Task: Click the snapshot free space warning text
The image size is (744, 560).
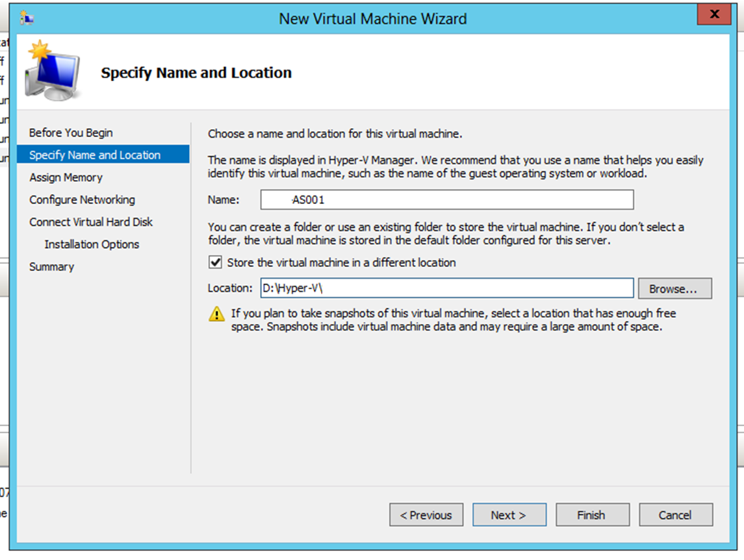Action: (454, 320)
